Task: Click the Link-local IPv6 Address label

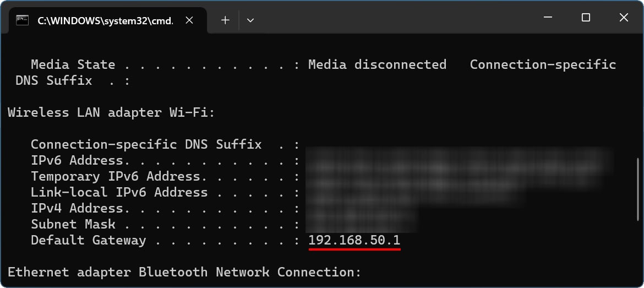Action: (x=119, y=193)
